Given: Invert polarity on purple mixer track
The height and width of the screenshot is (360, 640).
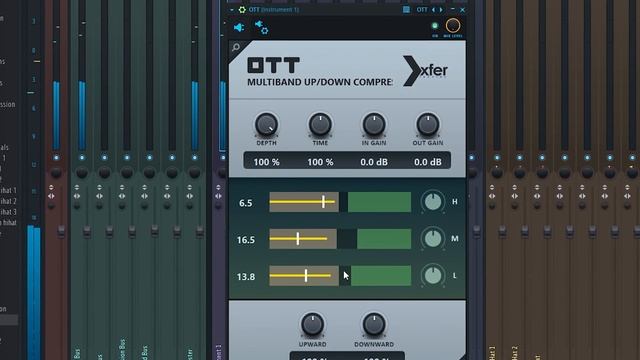Looking at the screenshot, I should pyautogui.click(x=218, y=187).
